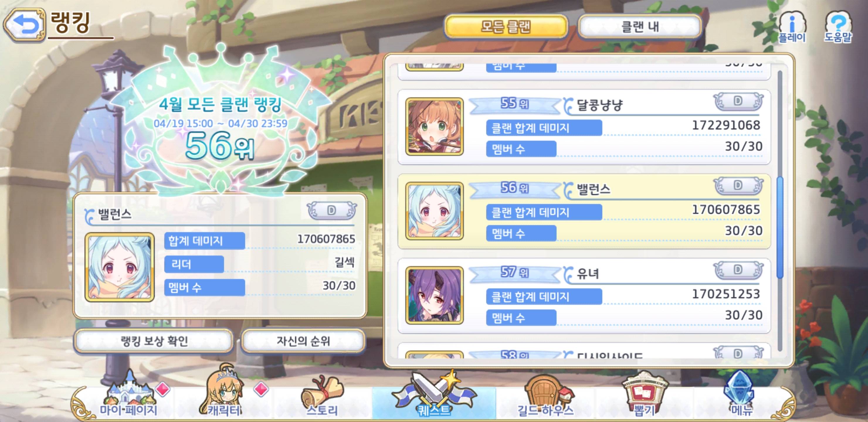Go back using the blue arrow button

click(x=24, y=25)
